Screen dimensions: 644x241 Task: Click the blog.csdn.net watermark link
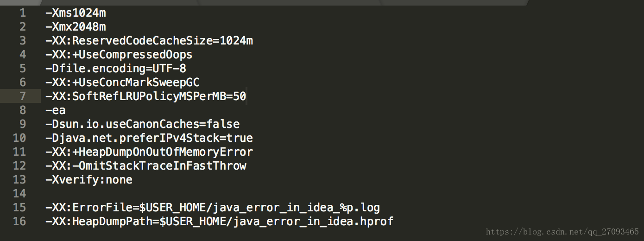tap(562, 232)
